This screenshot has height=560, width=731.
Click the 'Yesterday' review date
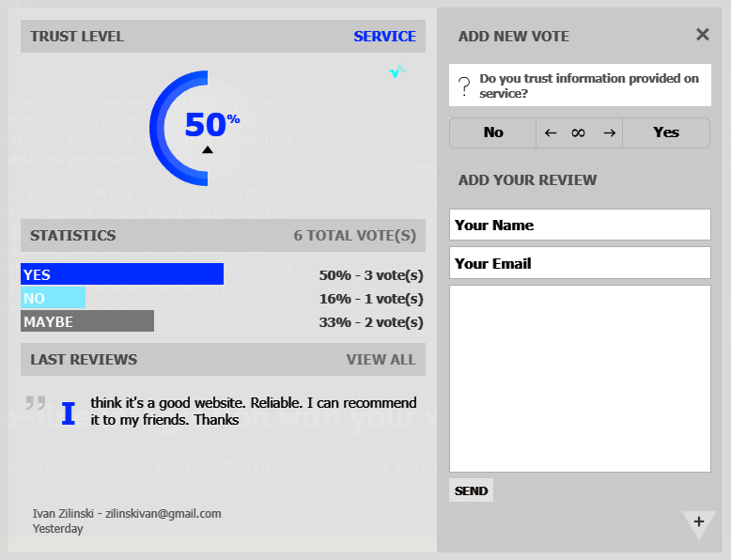[58, 529]
